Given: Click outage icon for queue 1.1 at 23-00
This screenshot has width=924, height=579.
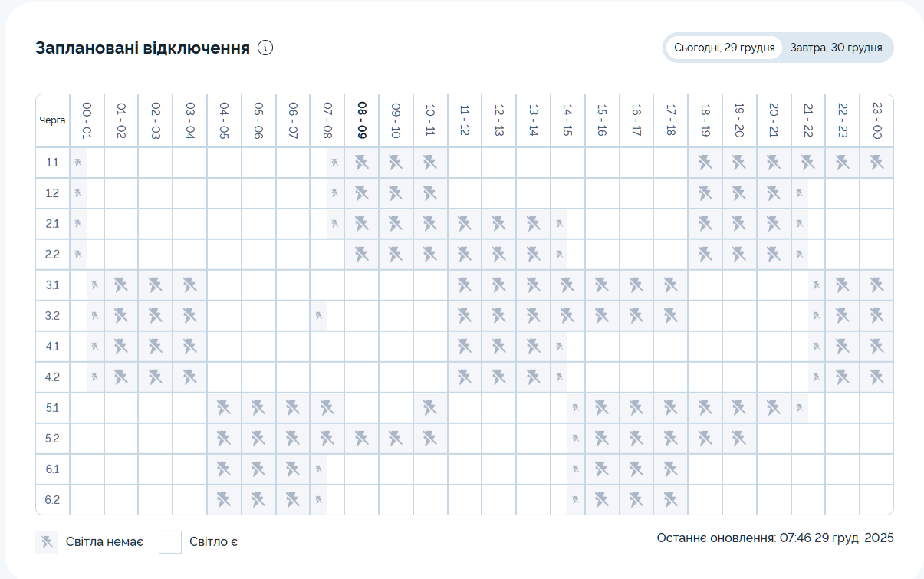Looking at the screenshot, I should coord(876,163).
